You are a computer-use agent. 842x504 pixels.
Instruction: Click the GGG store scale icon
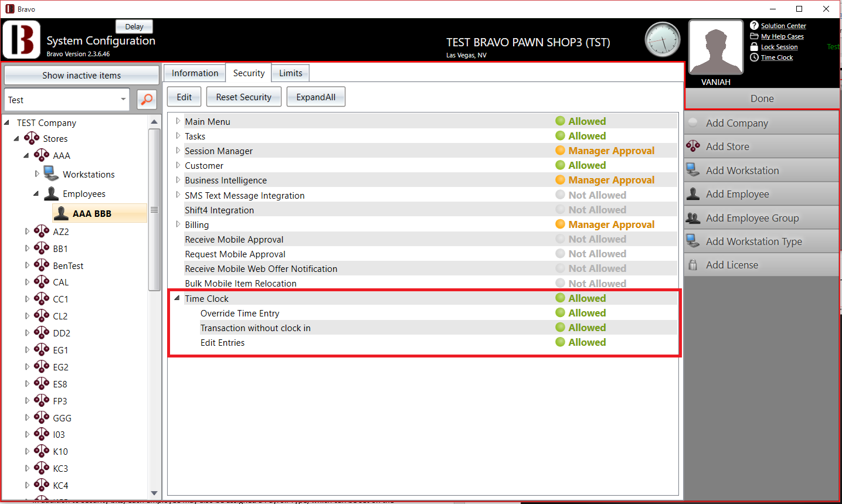pyautogui.click(x=42, y=418)
